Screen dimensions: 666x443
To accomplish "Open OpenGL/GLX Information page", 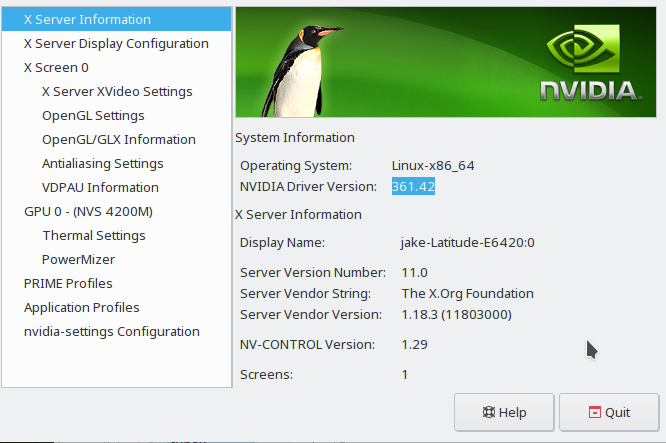I will pos(118,140).
